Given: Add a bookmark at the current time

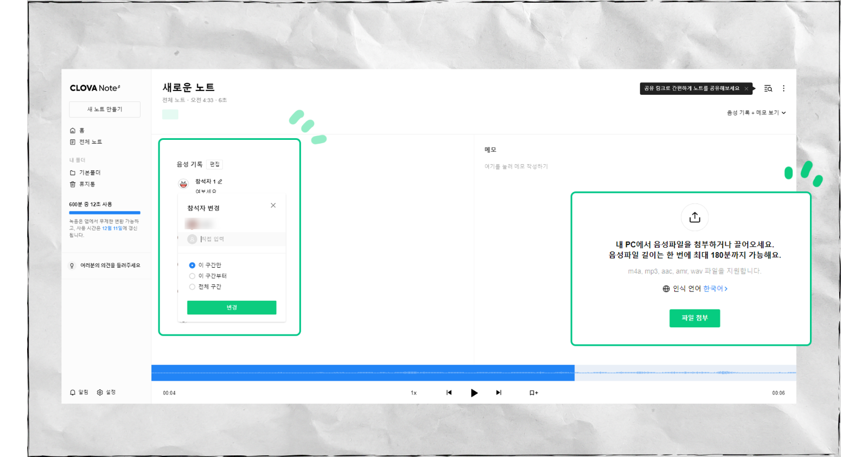Looking at the screenshot, I should 534,393.
